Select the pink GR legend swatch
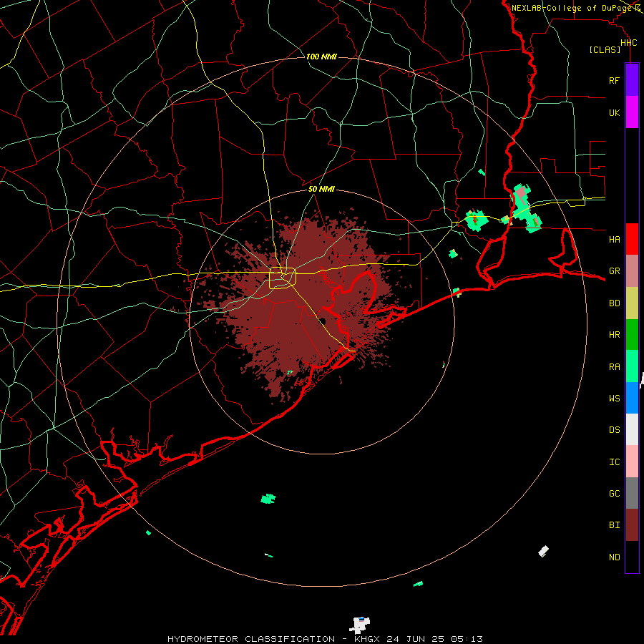 pos(632,270)
